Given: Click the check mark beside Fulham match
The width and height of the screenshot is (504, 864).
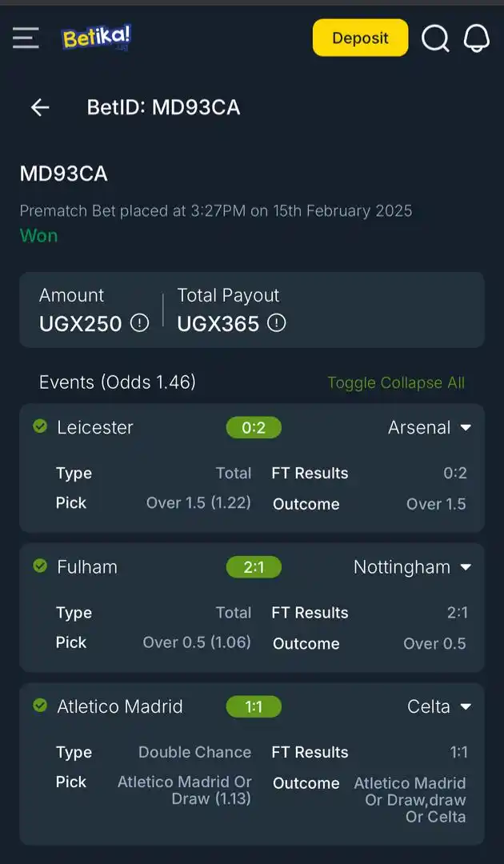Looking at the screenshot, I should (40, 566).
